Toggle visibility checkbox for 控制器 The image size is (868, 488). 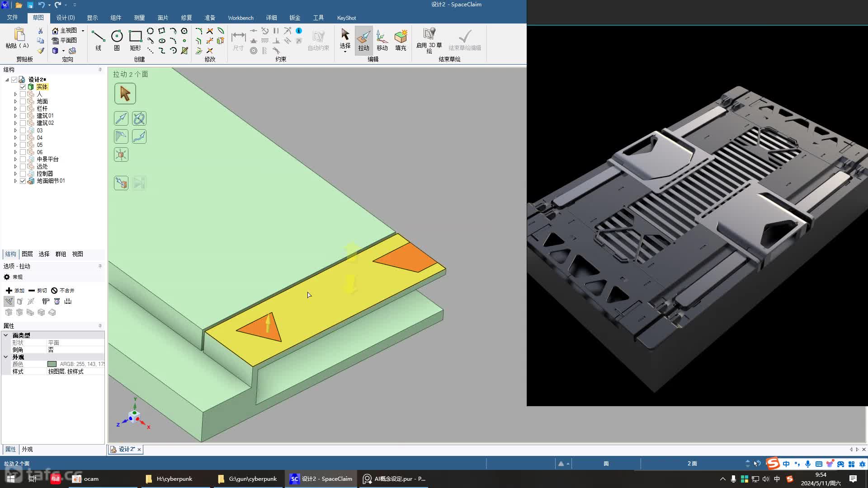click(23, 174)
